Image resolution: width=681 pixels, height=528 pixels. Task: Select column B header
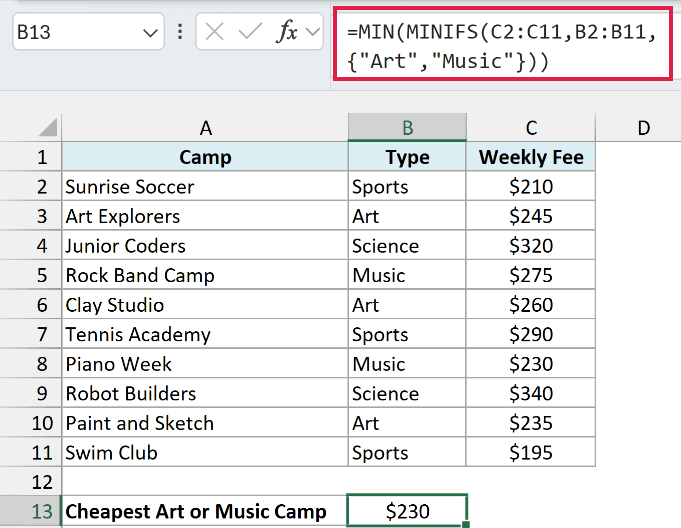click(407, 128)
